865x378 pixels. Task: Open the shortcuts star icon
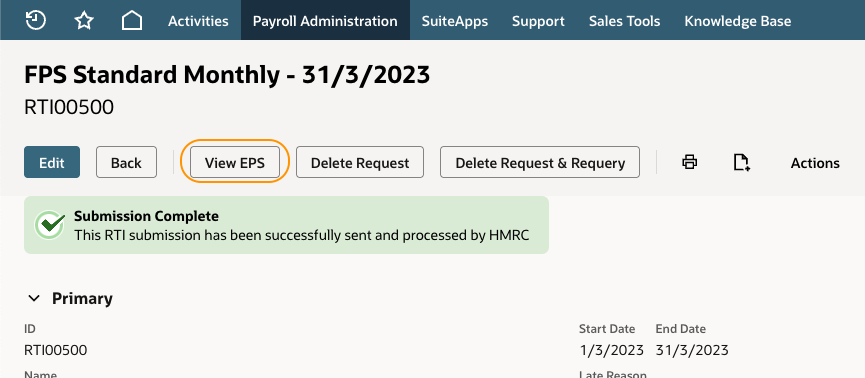tap(84, 21)
